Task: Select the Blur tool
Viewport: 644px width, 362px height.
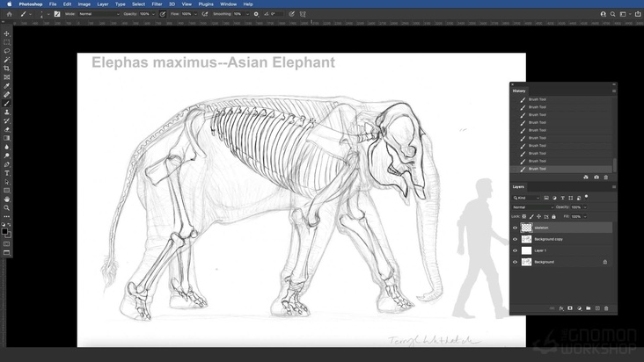Action: click(6, 147)
